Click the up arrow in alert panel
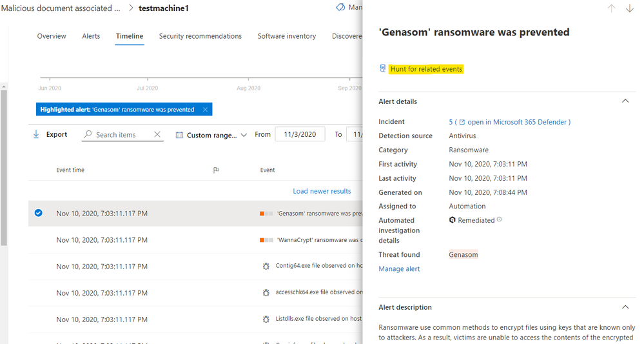 tap(612, 8)
